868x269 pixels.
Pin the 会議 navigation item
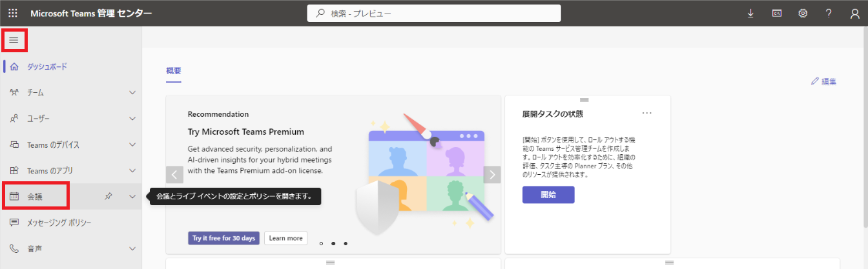[108, 197]
